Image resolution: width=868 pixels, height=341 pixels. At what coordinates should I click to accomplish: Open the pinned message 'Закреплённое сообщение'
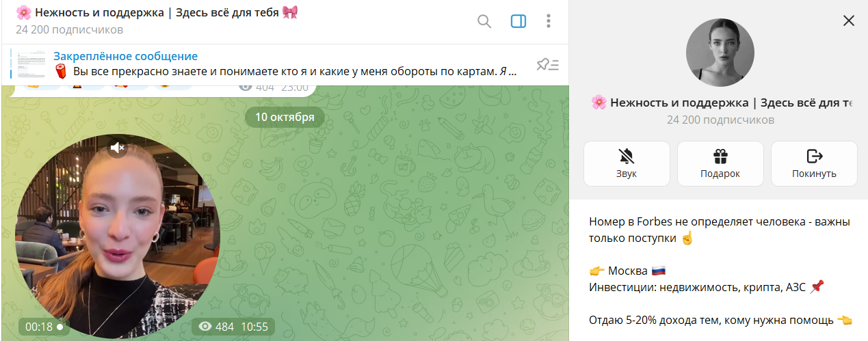pyautogui.click(x=284, y=64)
